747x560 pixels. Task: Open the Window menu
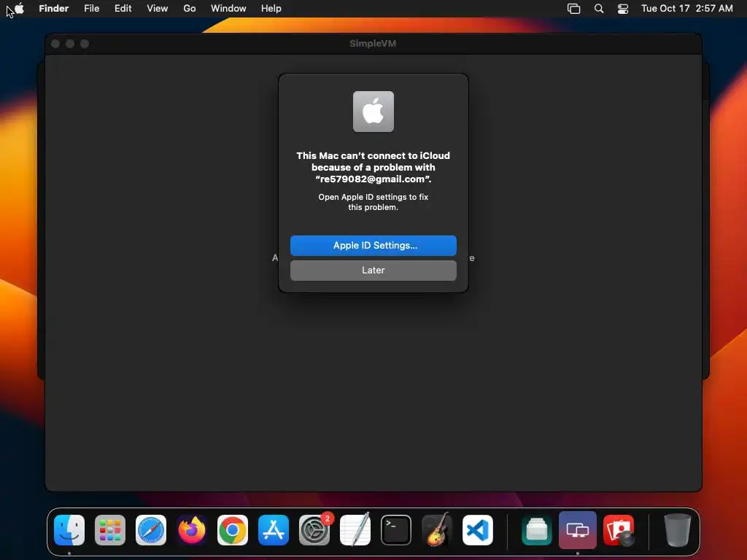228,8
